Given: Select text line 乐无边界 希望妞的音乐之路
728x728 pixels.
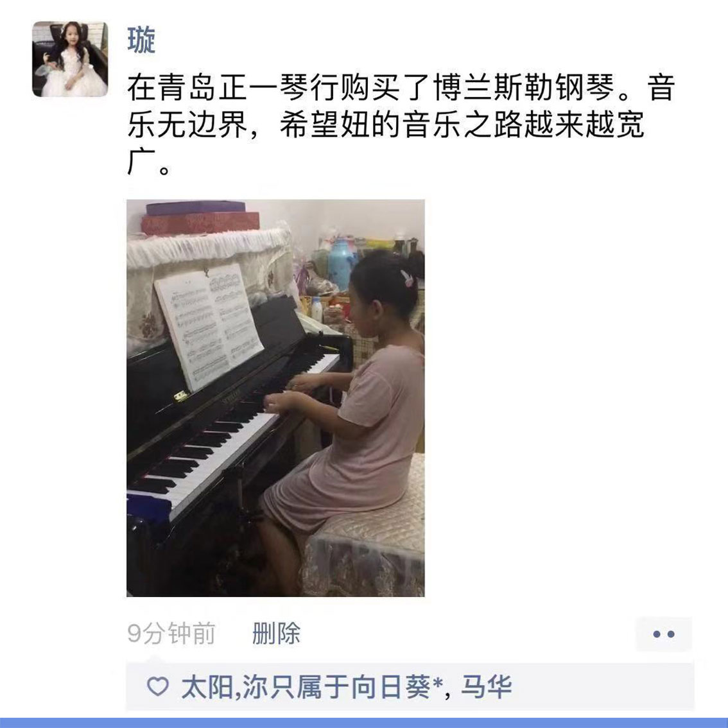Looking at the screenshot, I should 386,125.
